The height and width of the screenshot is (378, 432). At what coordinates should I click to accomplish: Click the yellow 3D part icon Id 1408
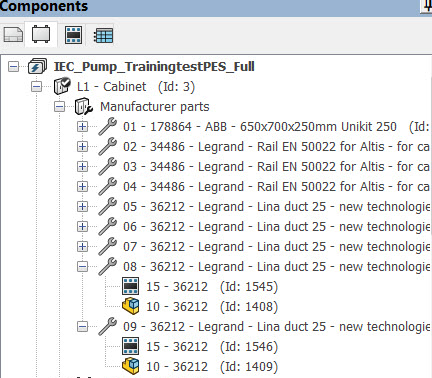(x=130, y=306)
